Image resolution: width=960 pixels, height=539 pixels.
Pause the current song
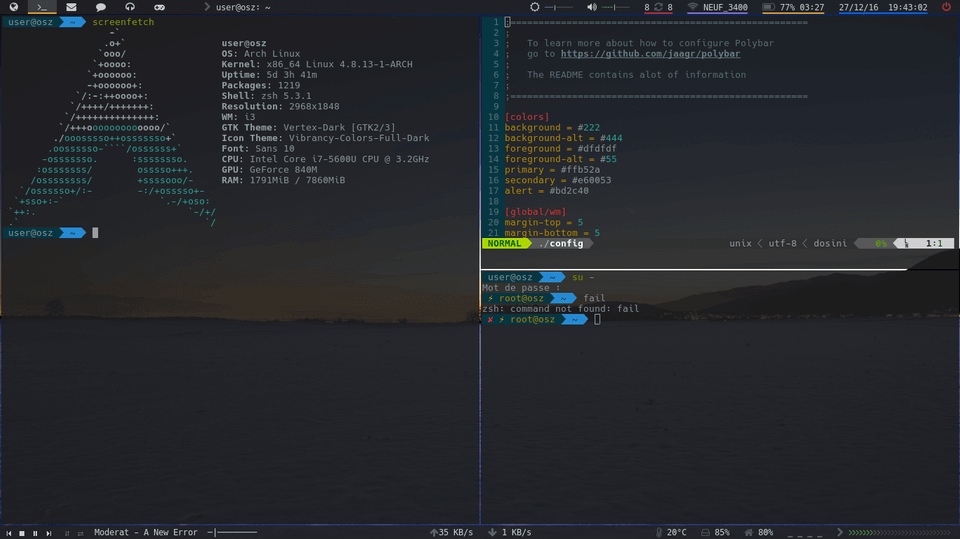pos(35,533)
